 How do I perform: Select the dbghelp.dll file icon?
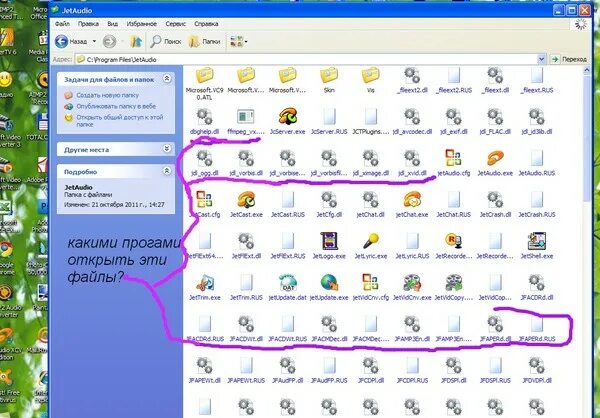[x=205, y=116]
